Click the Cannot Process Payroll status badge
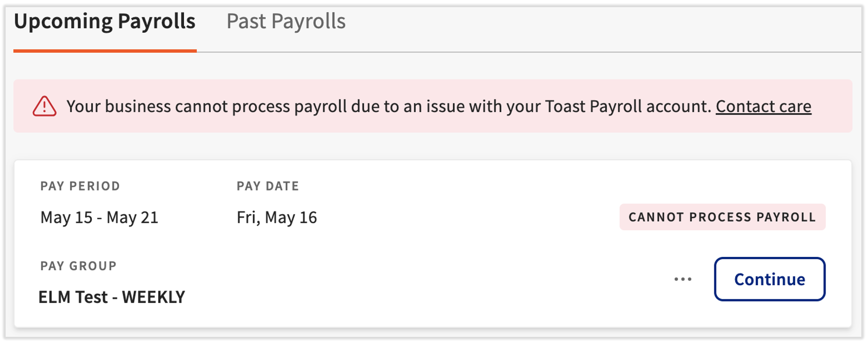Viewport: 868px width, 344px height. [722, 217]
